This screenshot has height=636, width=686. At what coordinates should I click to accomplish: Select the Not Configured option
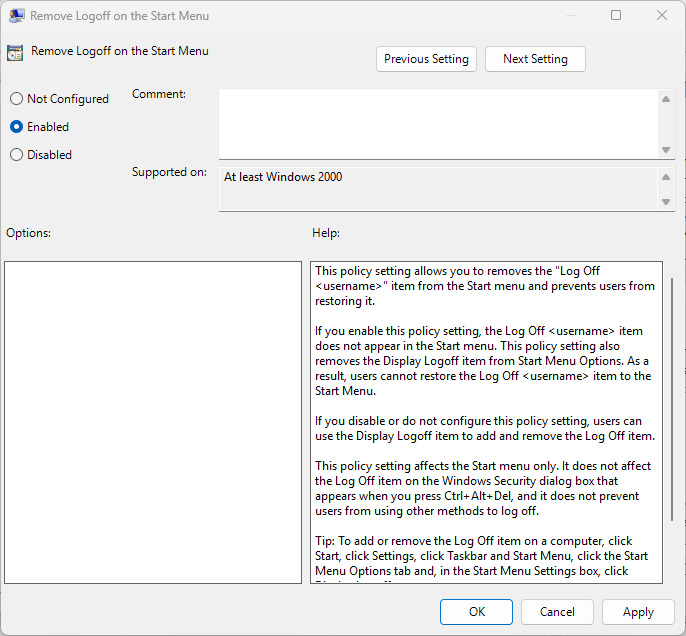16,99
